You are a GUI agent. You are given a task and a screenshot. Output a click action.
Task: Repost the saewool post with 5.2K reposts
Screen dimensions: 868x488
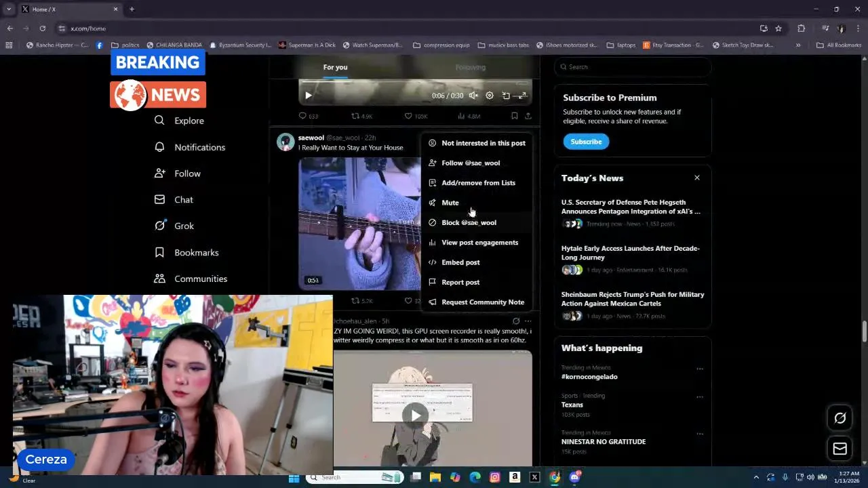tap(361, 300)
